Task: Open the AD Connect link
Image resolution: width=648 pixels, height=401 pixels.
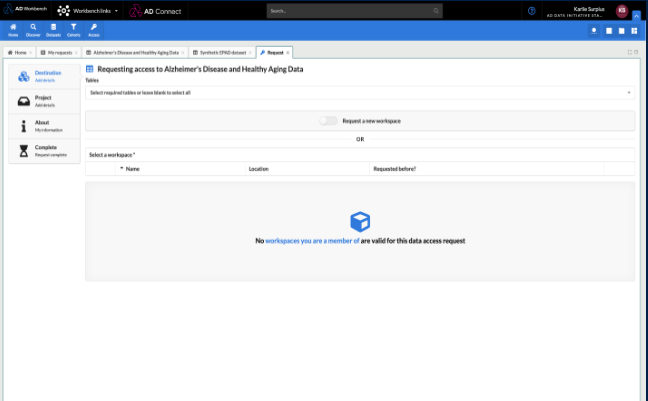Action: [x=155, y=11]
